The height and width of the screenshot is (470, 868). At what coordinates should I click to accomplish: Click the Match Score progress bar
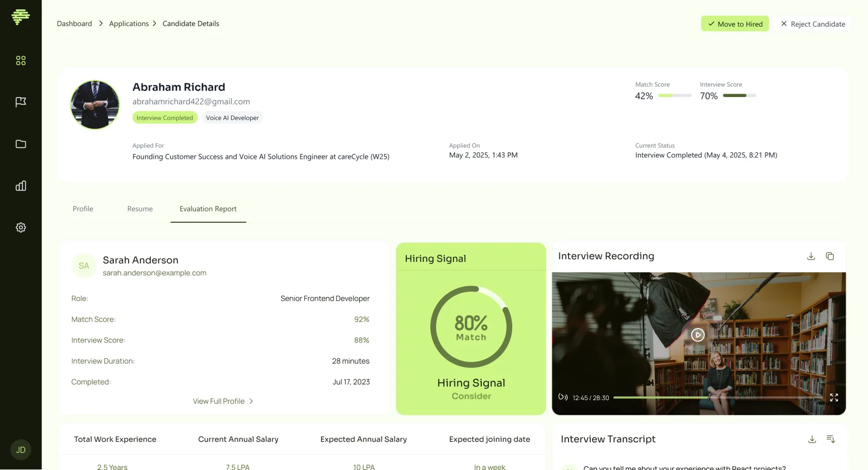point(675,95)
